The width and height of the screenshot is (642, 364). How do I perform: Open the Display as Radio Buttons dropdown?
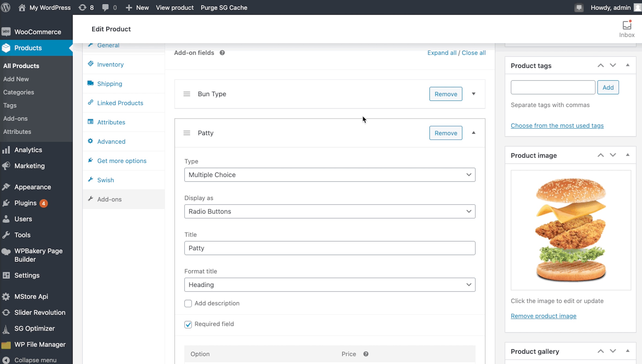pyautogui.click(x=329, y=211)
